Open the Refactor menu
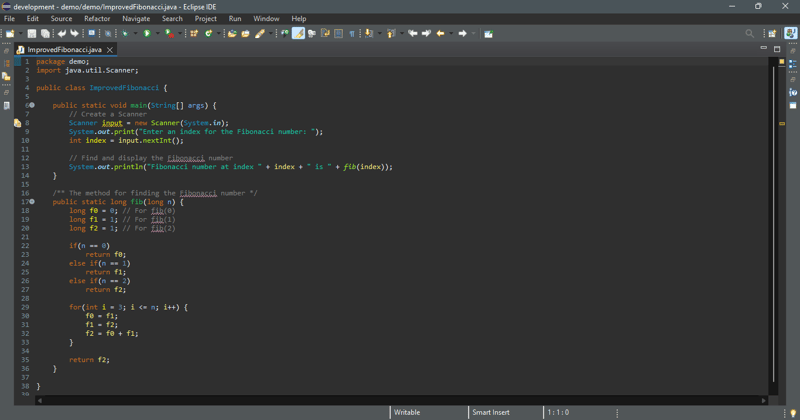800x420 pixels. 97,18
